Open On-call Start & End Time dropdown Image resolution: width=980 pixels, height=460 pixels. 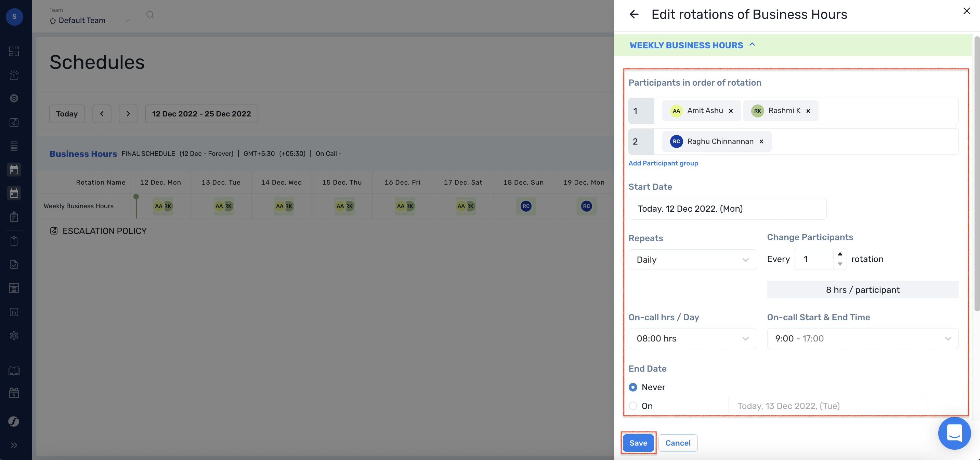pos(862,338)
